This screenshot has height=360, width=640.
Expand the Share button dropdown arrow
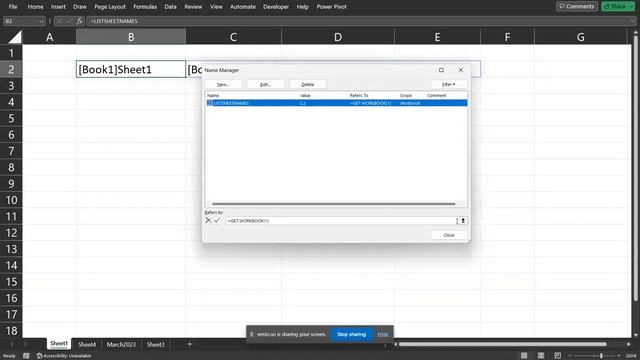pyautogui.click(x=631, y=7)
